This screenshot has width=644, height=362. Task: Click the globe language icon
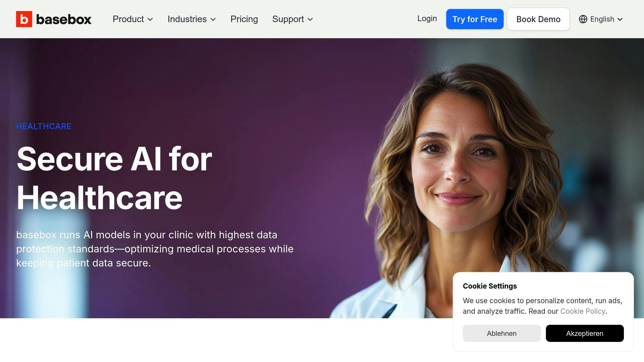[x=583, y=19]
